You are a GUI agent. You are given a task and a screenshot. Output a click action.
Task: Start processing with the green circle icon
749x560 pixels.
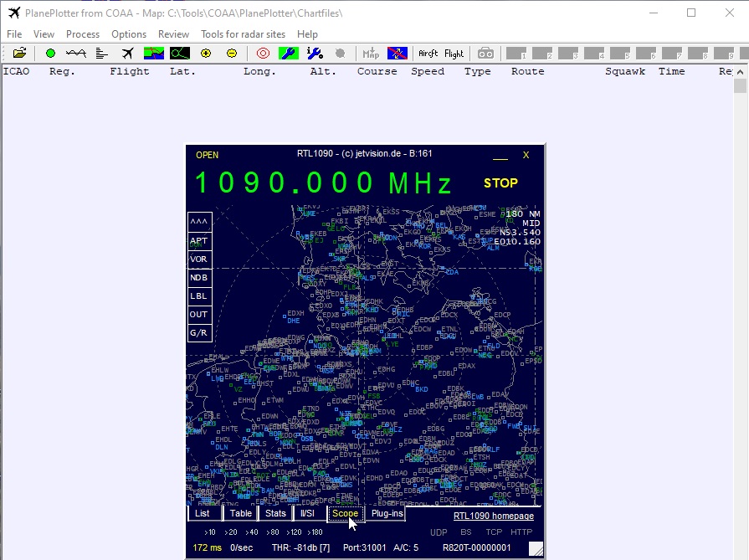click(50, 53)
